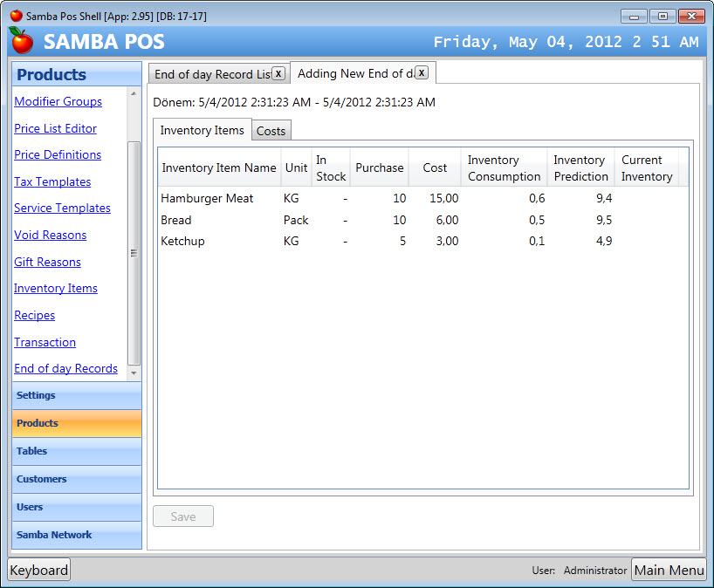Click the Save button
Screen dimensions: 714x588
[183, 516]
